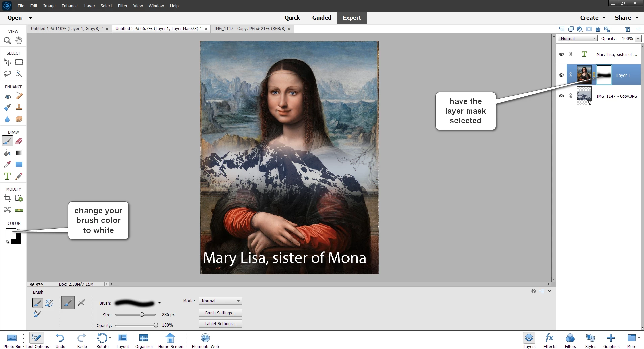
Task: Click the Undo button
Action: pyautogui.click(x=60, y=341)
